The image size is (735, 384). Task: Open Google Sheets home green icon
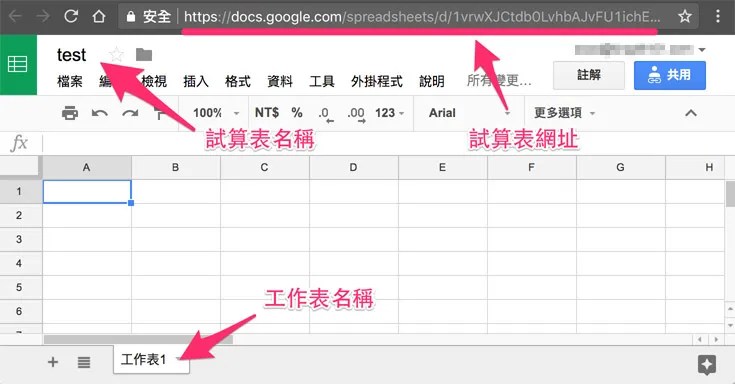[18, 65]
